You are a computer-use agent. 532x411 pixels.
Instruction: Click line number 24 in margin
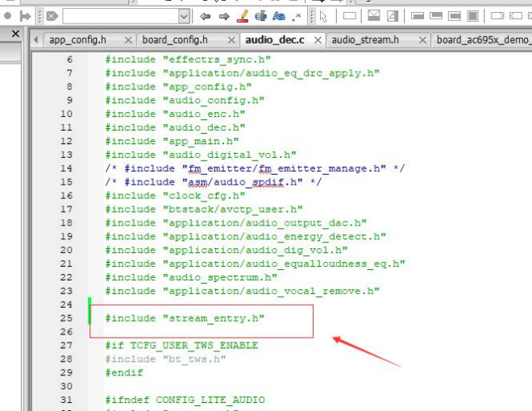[x=66, y=305]
